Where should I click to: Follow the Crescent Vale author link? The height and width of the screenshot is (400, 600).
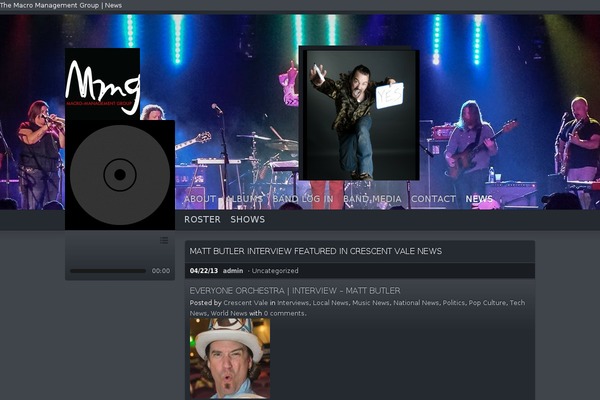tap(246, 303)
